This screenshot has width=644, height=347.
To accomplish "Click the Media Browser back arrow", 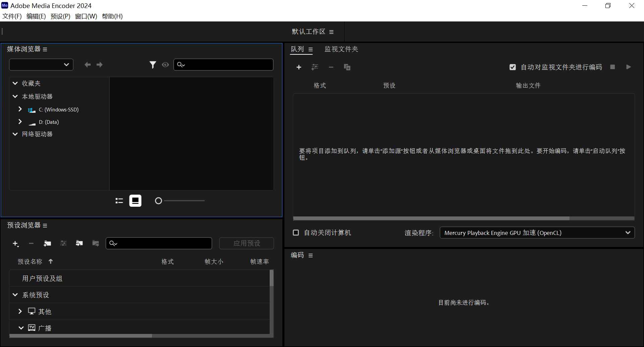I will [x=88, y=65].
